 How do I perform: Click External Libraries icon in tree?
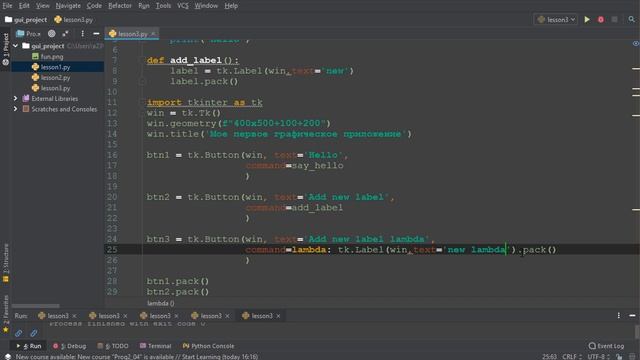click(x=26, y=98)
